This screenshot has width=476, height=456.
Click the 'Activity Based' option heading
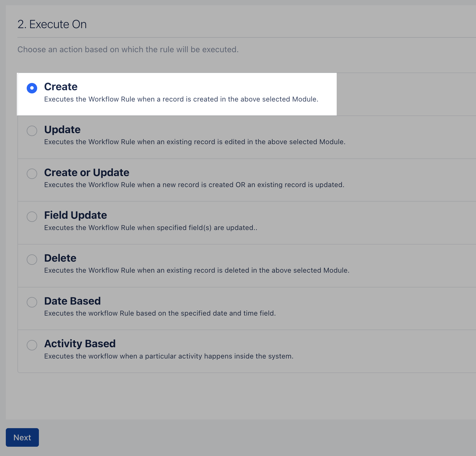pyautogui.click(x=80, y=344)
